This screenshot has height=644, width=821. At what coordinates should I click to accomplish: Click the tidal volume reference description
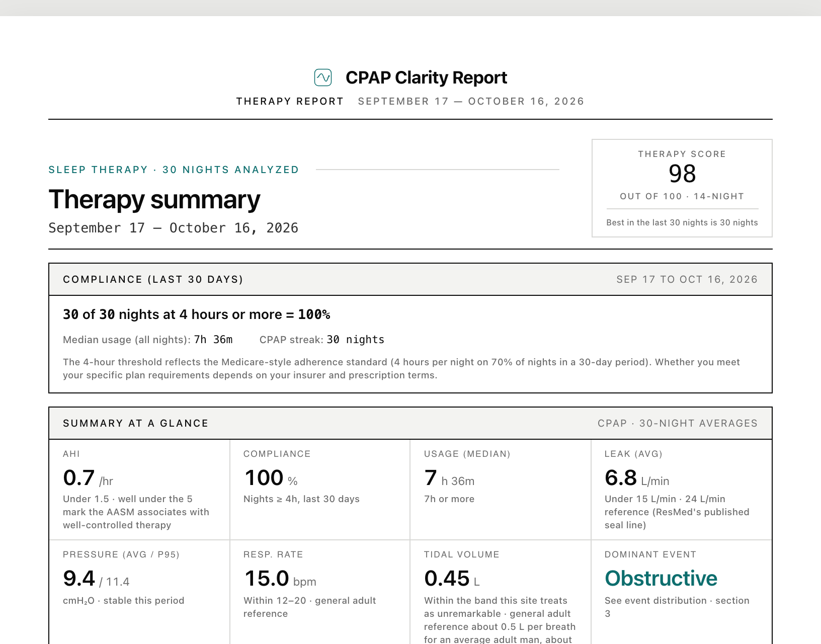coord(500,620)
